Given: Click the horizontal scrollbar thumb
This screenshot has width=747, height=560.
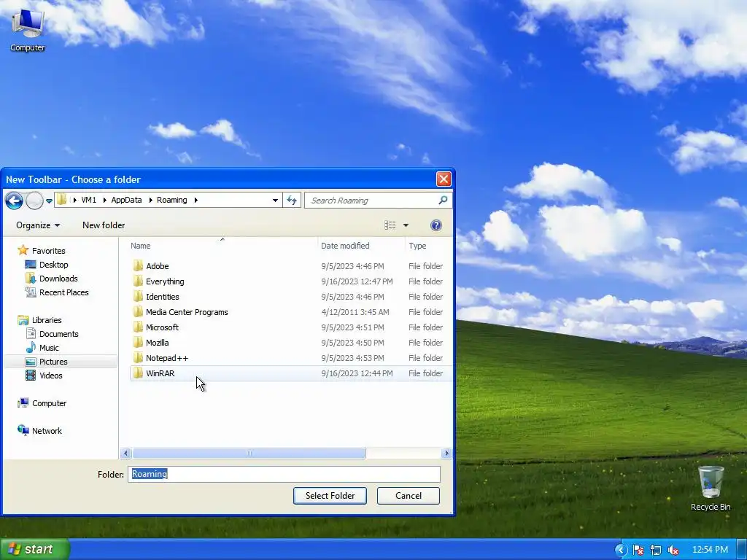Looking at the screenshot, I should click(x=249, y=453).
